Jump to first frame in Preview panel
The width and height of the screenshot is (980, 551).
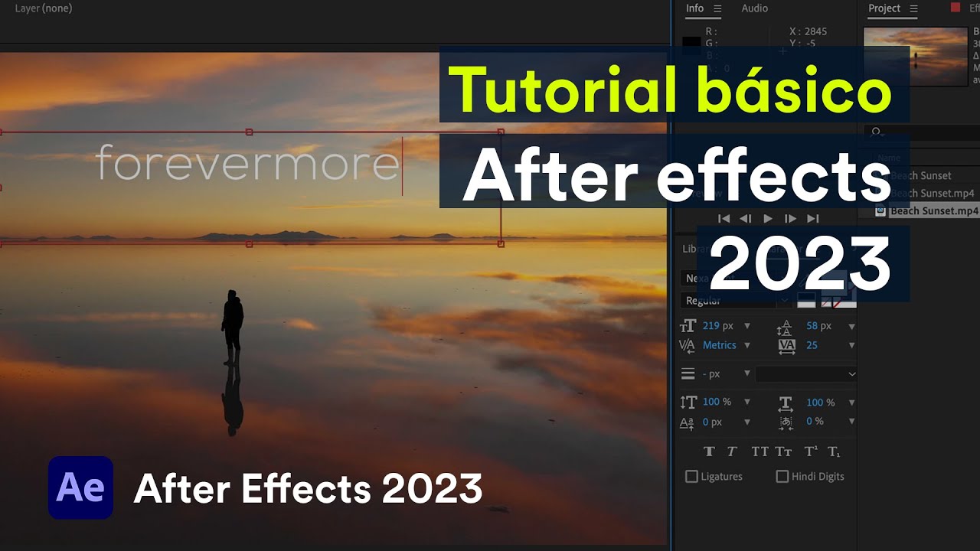724,219
